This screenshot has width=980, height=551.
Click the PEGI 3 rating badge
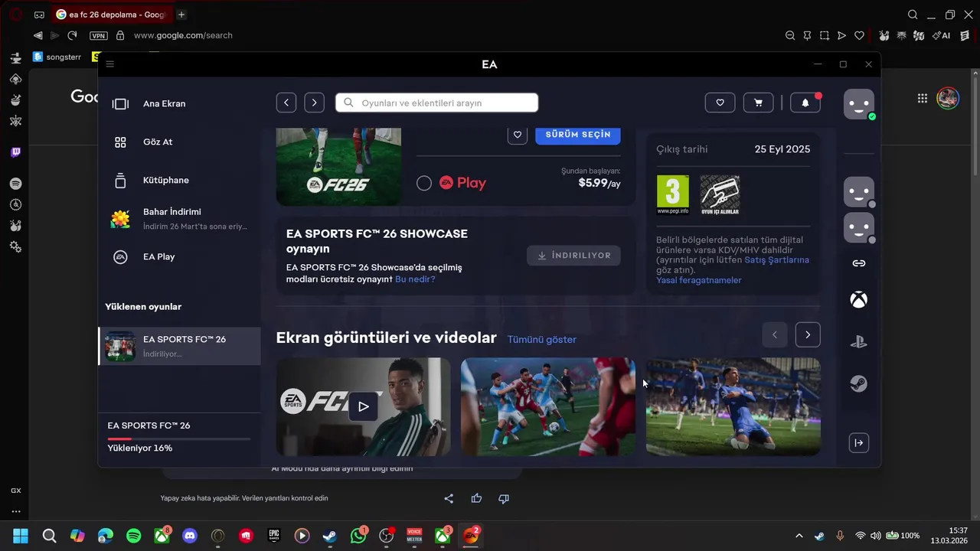(x=673, y=195)
